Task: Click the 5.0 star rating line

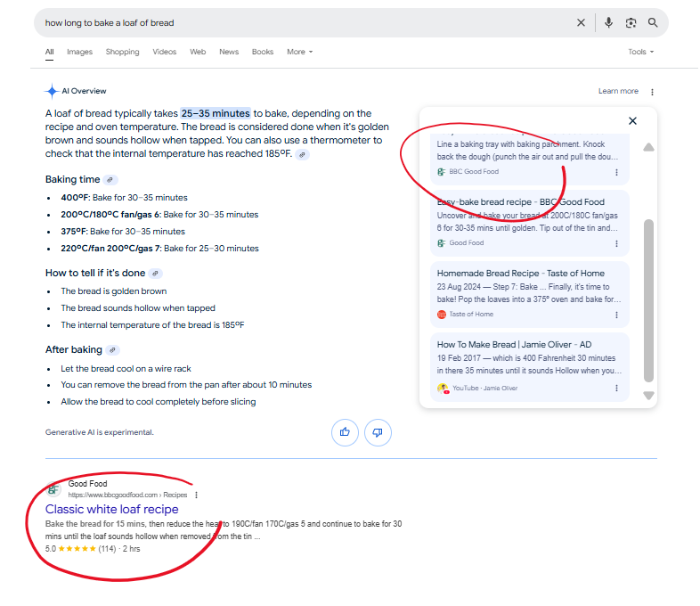Action: pyautogui.click(x=93, y=549)
